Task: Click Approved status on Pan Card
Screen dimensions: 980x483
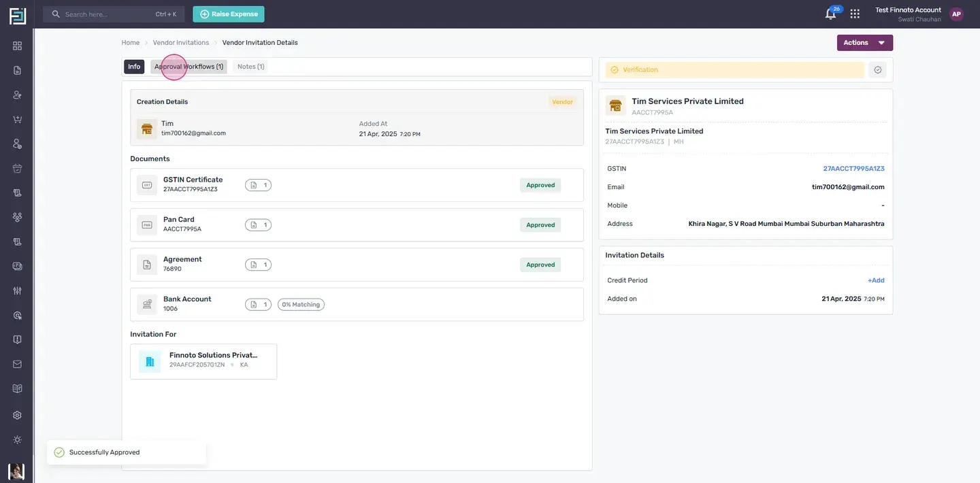Action: coord(540,225)
